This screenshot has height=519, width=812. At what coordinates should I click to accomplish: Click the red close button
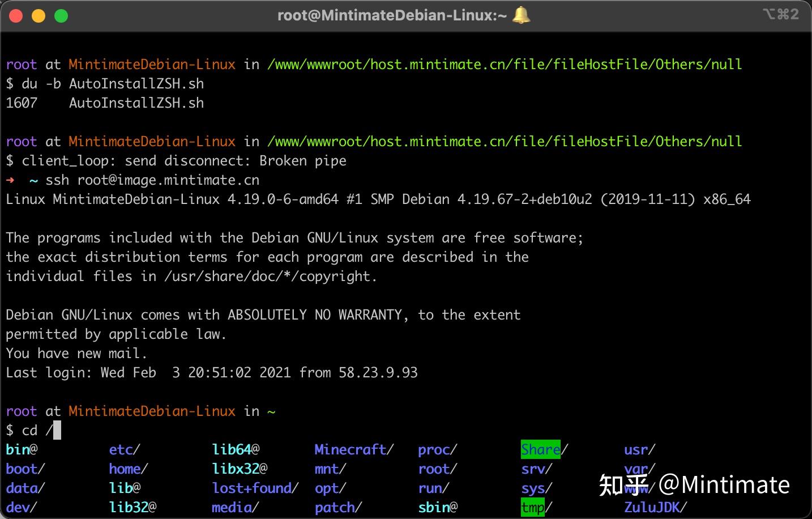pyautogui.click(x=15, y=15)
